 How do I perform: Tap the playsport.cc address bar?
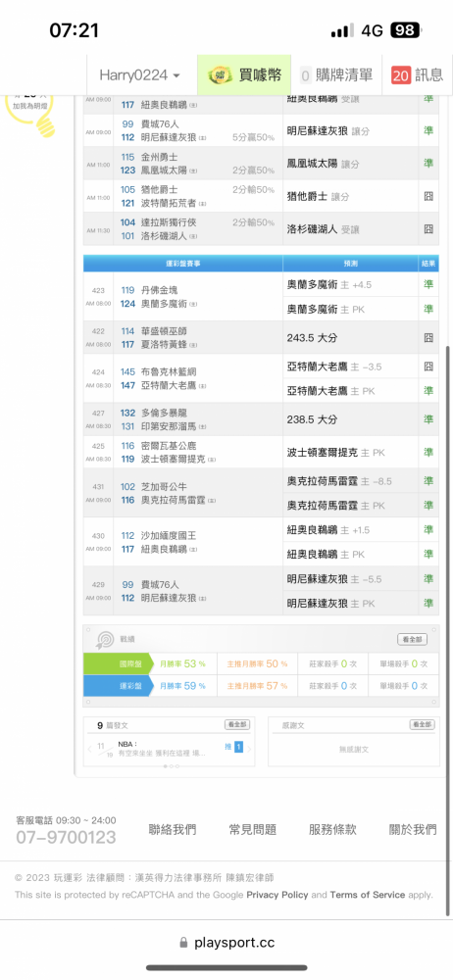pos(226,943)
